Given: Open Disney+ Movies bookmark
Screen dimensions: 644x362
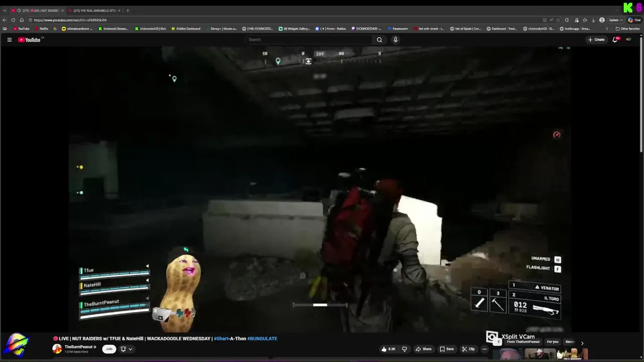Looking at the screenshot, I should [x=221, y=29].
